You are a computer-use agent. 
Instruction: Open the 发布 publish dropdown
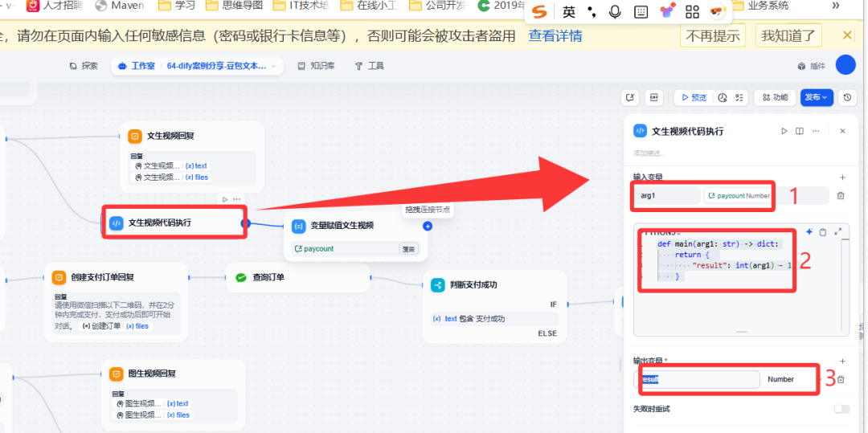[x=817, y=97]
